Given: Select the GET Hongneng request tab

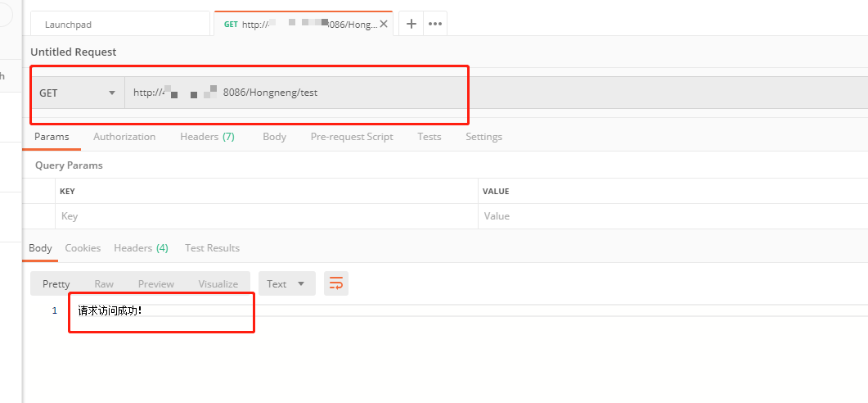Looking at the screenshot, I should [x=302, y=25].
